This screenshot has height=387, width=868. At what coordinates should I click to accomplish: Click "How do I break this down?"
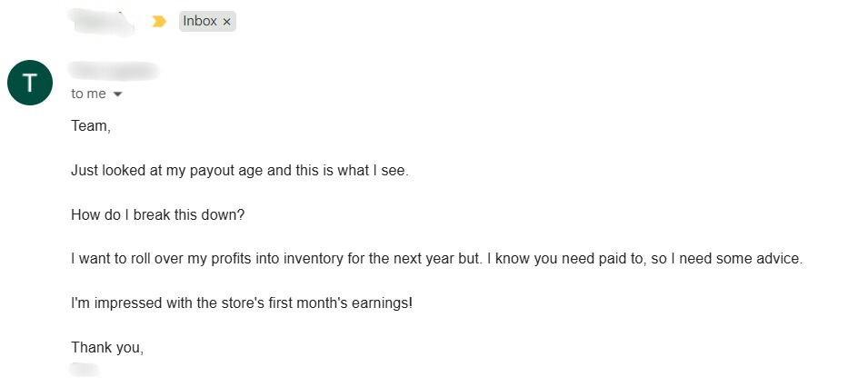[157, 214]
